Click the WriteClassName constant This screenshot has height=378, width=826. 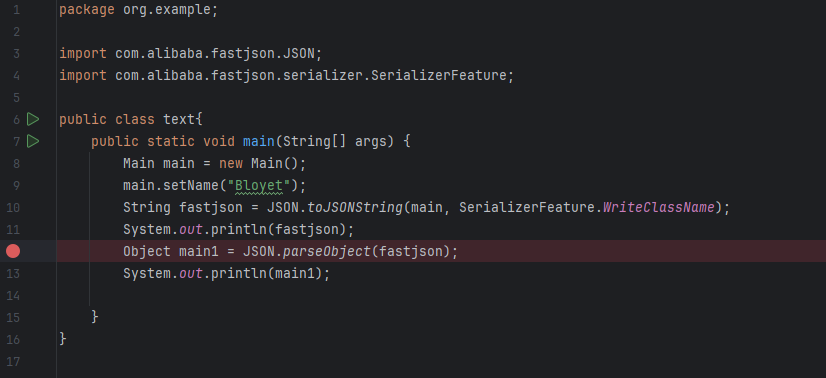(x=658, y=207)
